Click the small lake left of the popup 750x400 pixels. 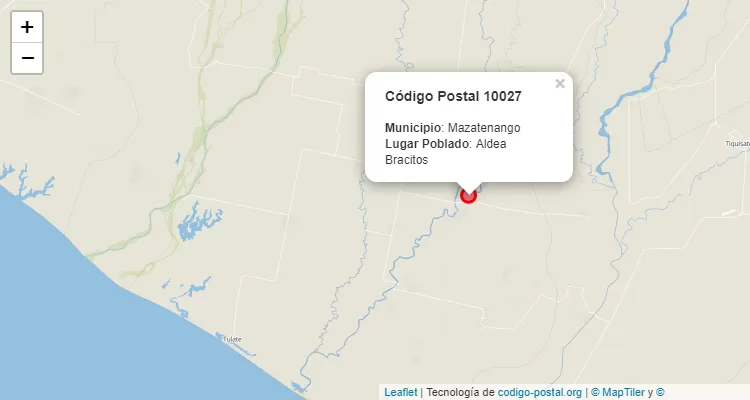click(197, 221)
